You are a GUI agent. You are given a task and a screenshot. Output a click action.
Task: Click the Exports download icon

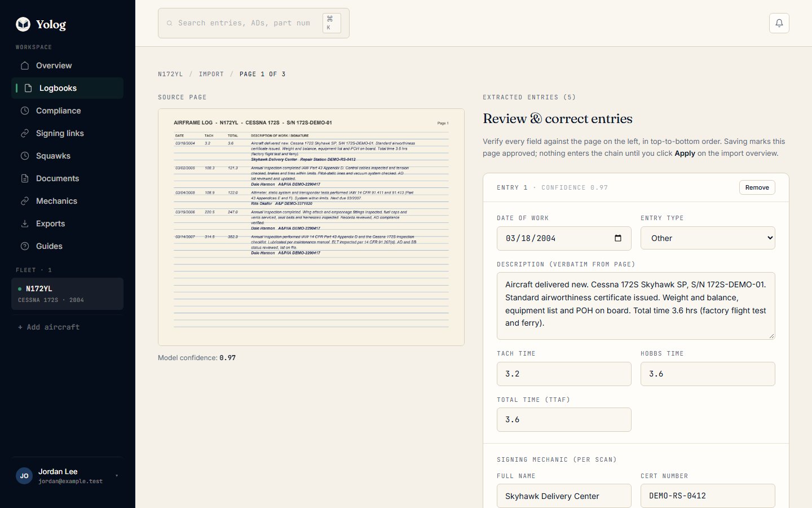coord(25,224)
